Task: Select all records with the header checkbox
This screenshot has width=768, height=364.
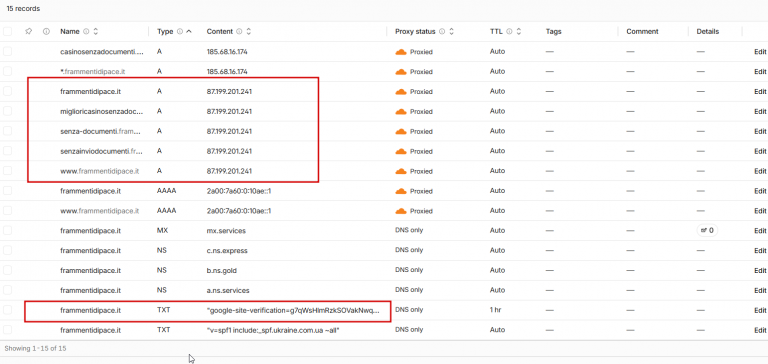Action: 7,31
